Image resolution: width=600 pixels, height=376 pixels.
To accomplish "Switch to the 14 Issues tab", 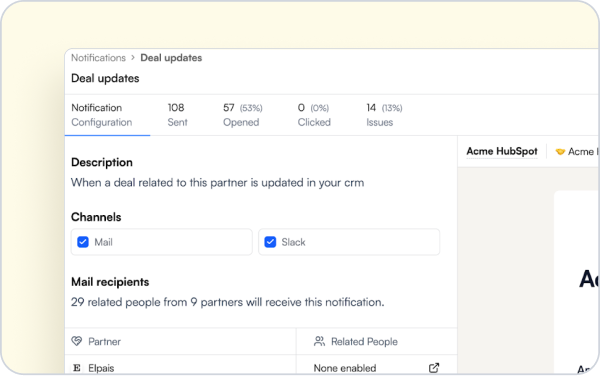I will (384, 115).
